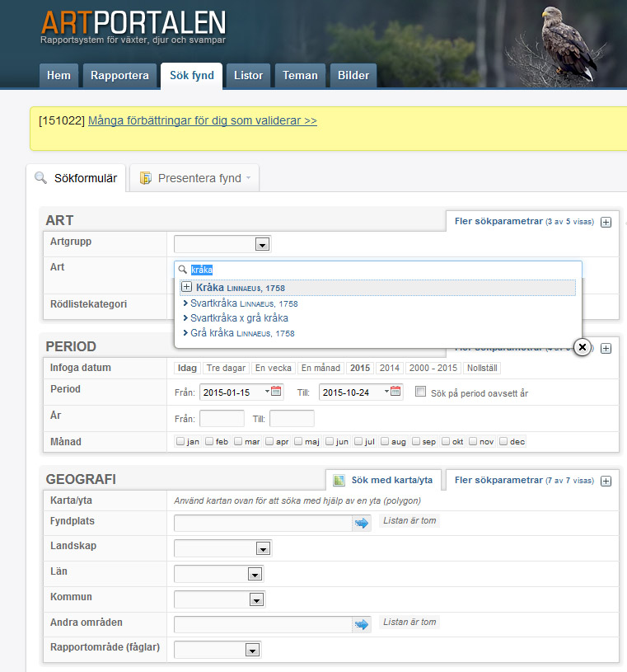
Task: Click the blue arrow next to Fyndplats
Action: (362, 523)
